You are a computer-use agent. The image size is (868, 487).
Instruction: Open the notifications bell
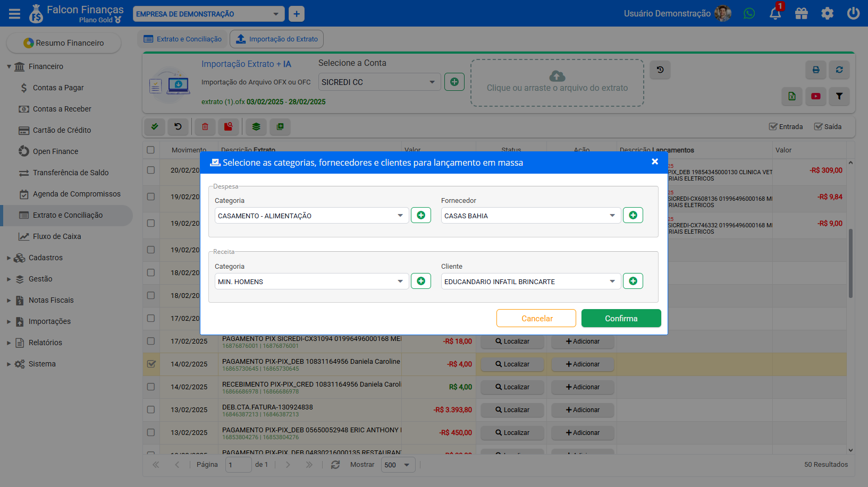[775, 13]
